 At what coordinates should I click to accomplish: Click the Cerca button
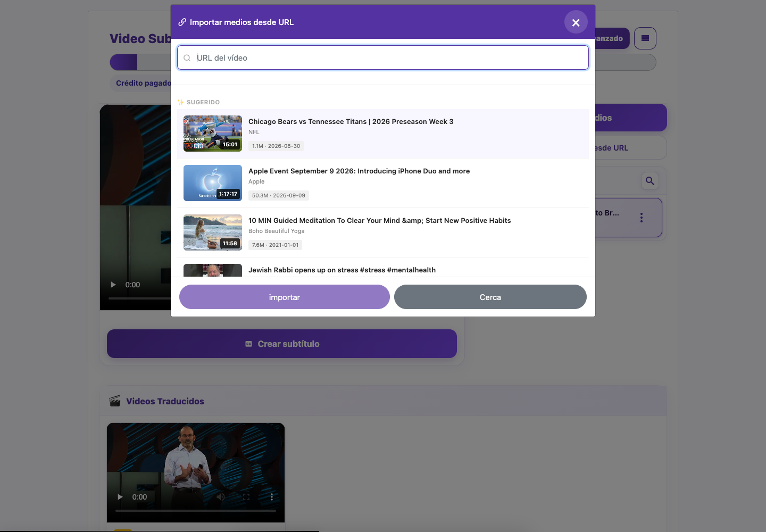tap(490, 297)
